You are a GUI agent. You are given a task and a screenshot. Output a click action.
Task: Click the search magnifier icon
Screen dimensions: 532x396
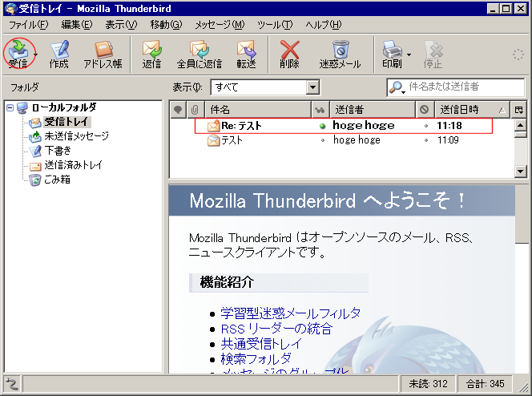point(395,87)
